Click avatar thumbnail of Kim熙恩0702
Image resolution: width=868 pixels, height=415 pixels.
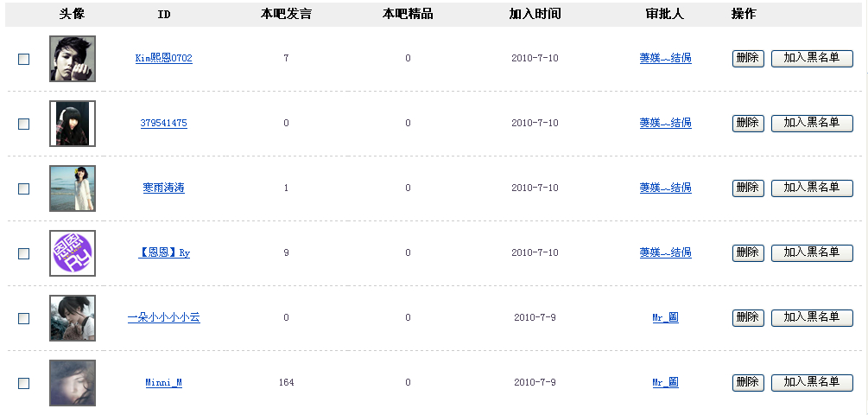(73, 59)
